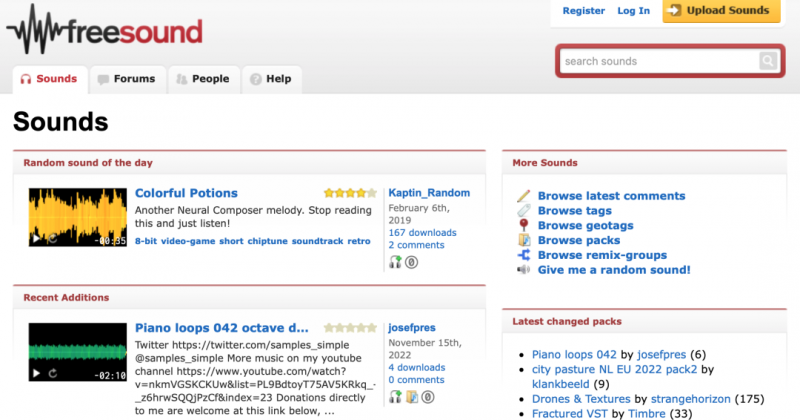Open the Colorful Potions sound title
The width and height of the screenshot is (800, 420).
[186, 193]
